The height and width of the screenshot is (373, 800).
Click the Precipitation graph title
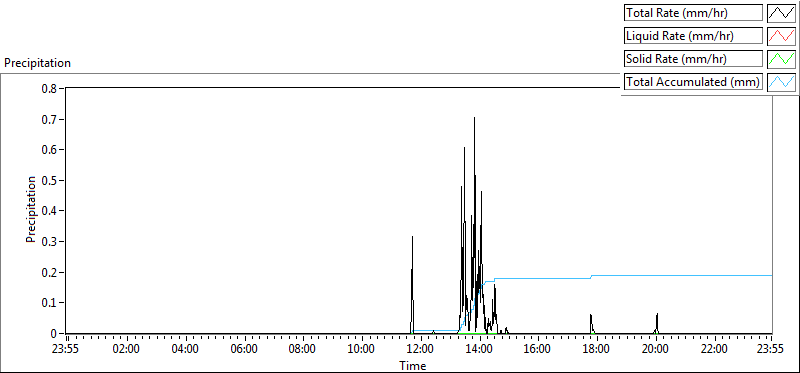37,63
